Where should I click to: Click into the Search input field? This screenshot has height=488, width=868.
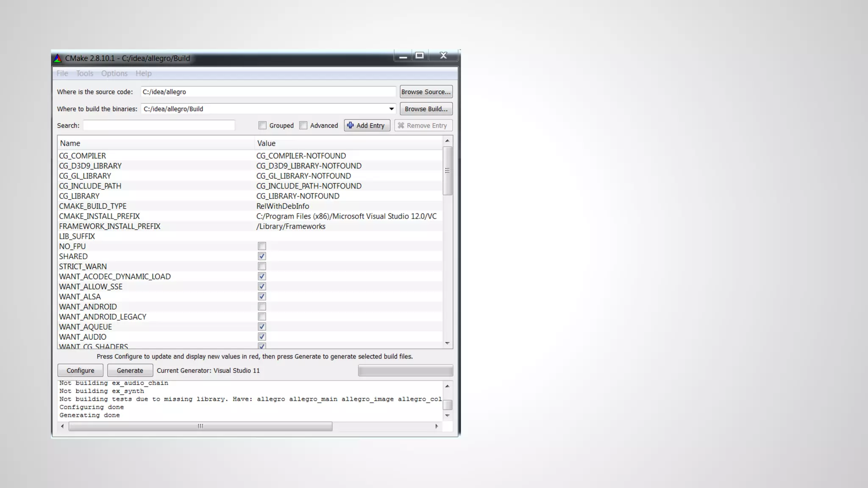coord(159,125)
